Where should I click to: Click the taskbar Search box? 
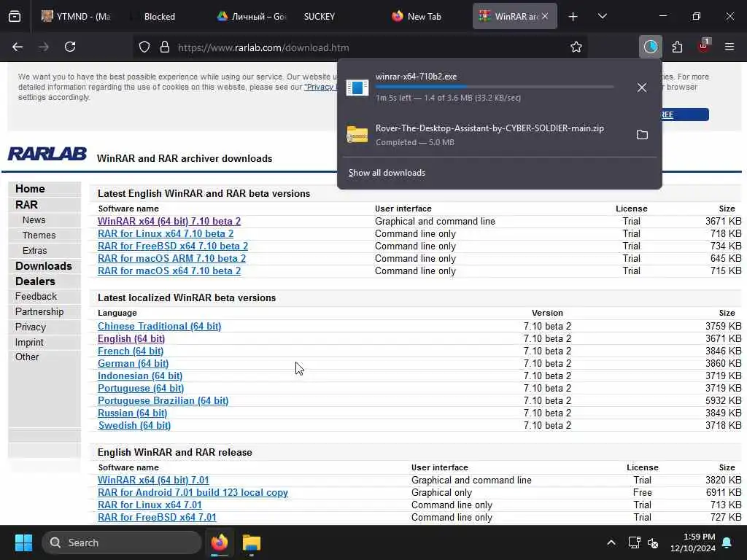point(122,542)
